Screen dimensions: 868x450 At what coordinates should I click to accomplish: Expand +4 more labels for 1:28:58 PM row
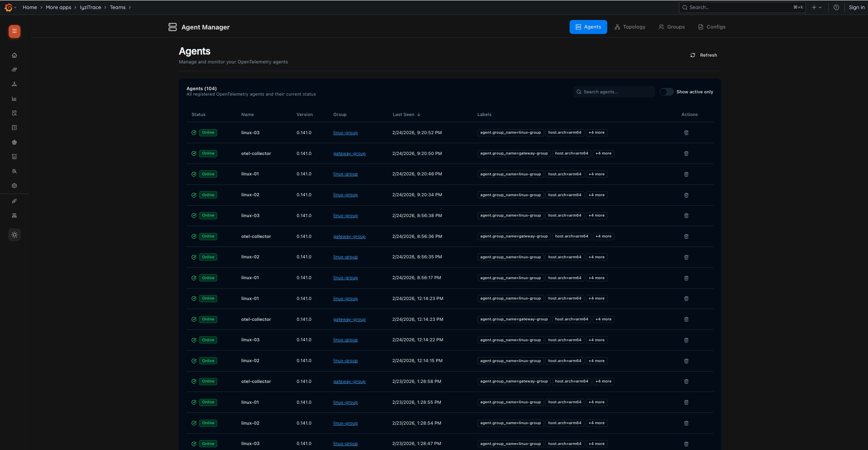pos(604,382)
